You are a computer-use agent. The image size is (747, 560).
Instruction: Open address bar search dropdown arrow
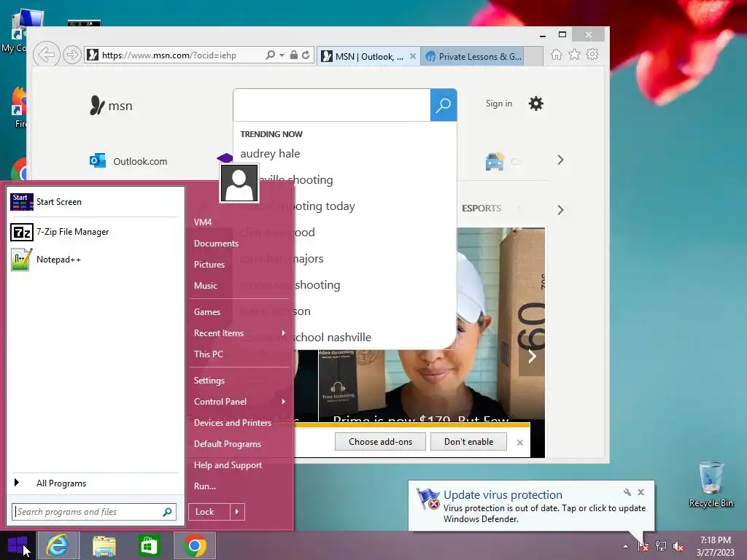point(282,55)
